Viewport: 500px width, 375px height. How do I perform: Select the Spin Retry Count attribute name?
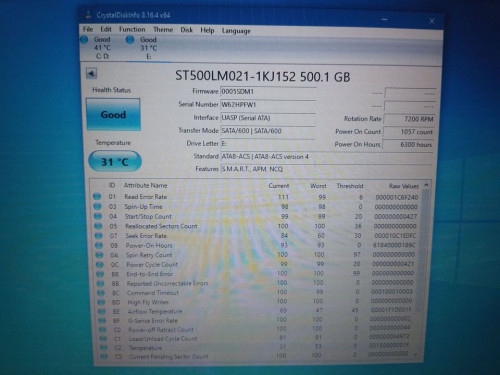[x=149, y=255]
